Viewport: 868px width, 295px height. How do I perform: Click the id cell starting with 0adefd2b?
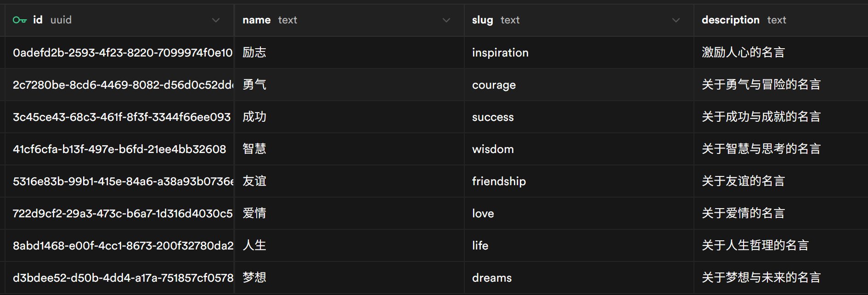tap(122, 53)
